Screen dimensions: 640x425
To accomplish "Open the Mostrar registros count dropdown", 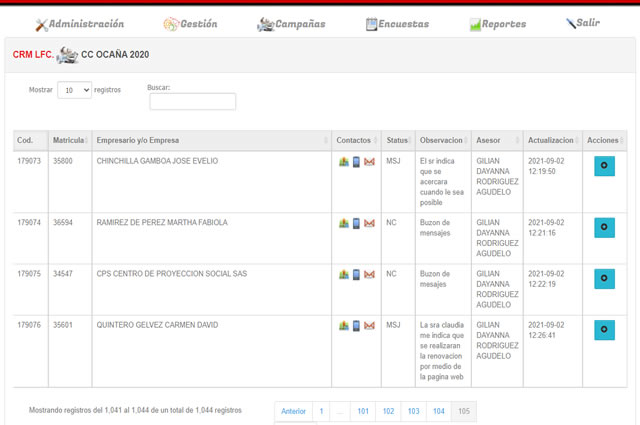I will click(x=74, y=90).
